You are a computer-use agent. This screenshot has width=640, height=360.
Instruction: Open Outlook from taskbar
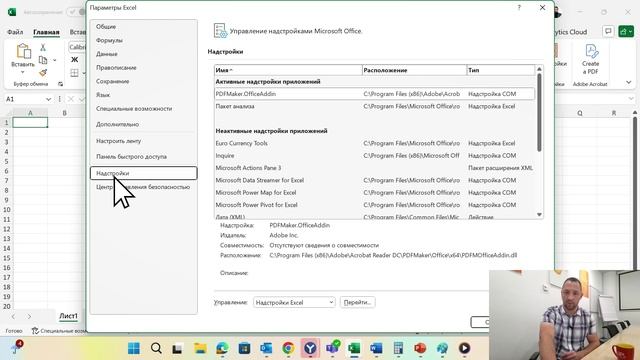click(266, 348)
